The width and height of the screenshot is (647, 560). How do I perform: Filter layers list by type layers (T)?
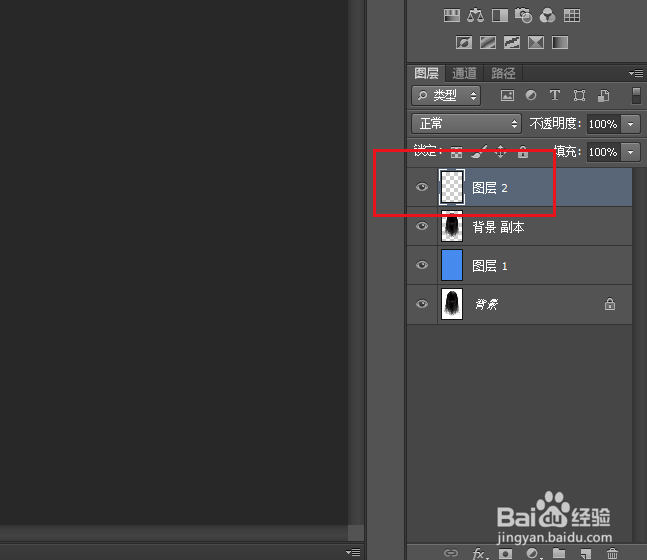click(555, 96)
